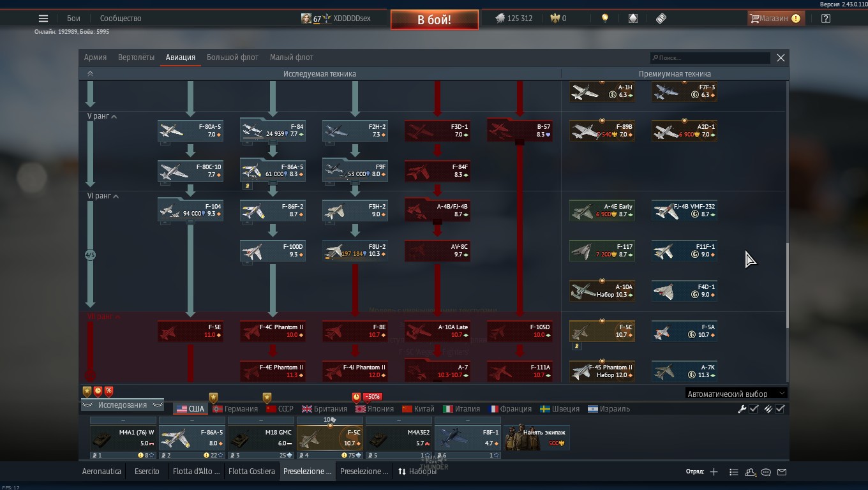Image resolution: width=868 pixels, height=490 pixels.
Task: Toggle the auto-refill ammo checkbox
Action: (779, 409)
